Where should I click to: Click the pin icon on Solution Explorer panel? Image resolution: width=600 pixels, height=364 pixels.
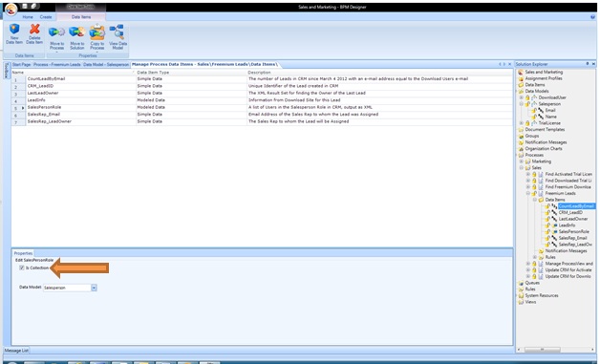pyautogui.click(x=588, y=64)
